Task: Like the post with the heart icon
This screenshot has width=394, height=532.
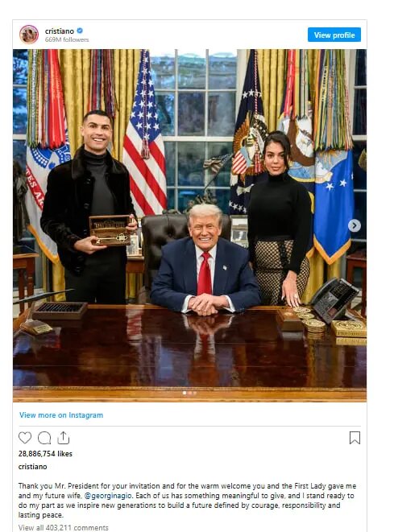Action: 25,438
